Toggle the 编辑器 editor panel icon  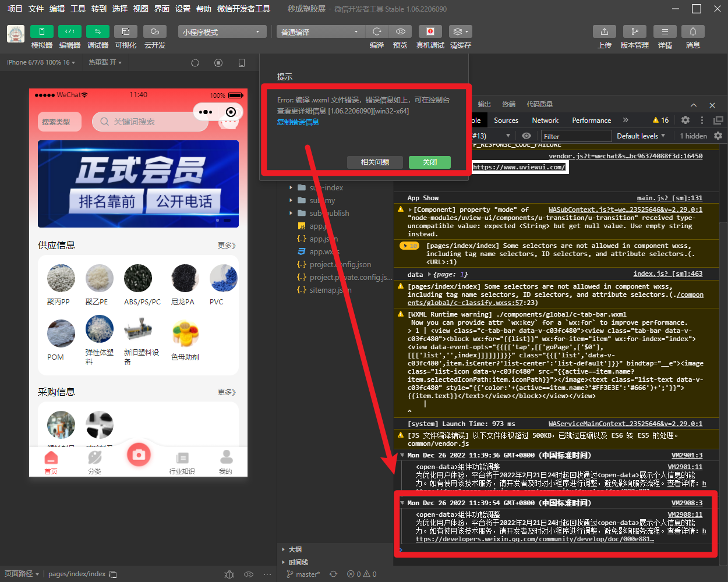pyautogui.click(x=70, y=31)
